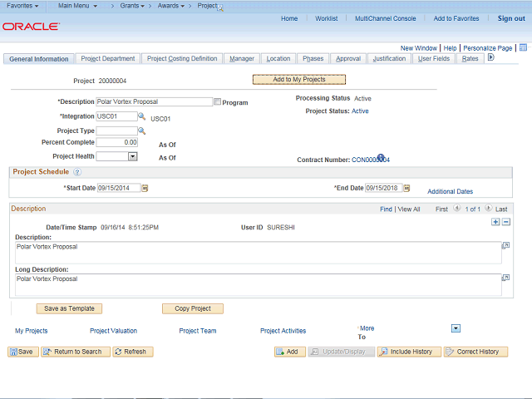Viewport: 532px width, 399px height.
Task: Click the Copy Project button
Action: [x=192, y=308]
